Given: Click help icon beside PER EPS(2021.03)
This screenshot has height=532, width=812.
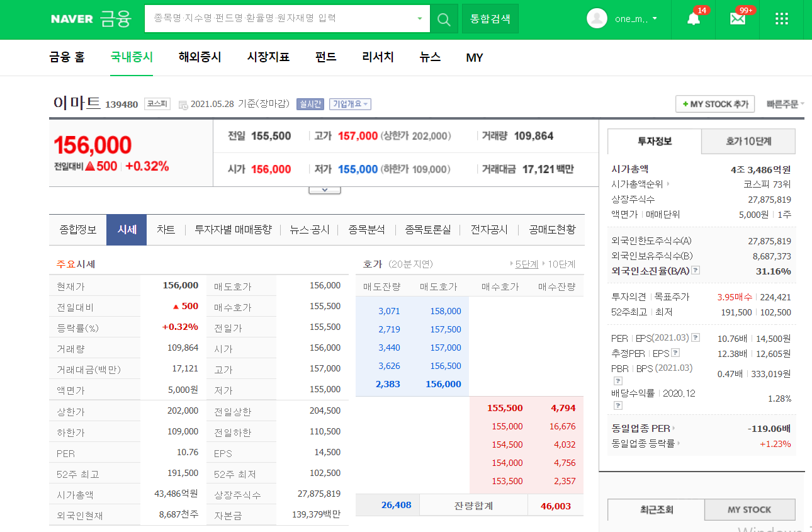Looking at the screenshot, I should (697, 337).
